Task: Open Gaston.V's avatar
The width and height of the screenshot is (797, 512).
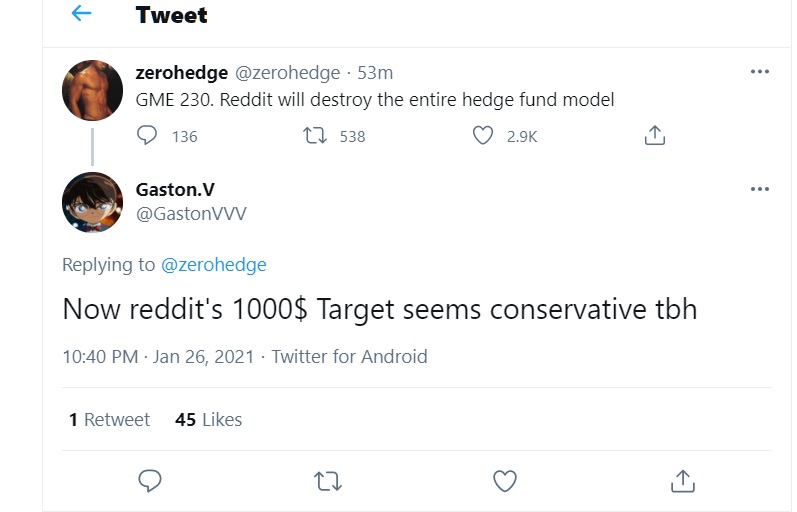Action: 93,202
